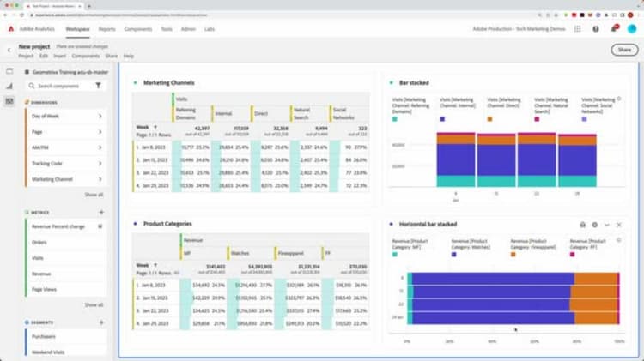The width and height of the screenshot is (644, 361).
Task: Click the back arrow beside New project
Action: click(9, 50)
